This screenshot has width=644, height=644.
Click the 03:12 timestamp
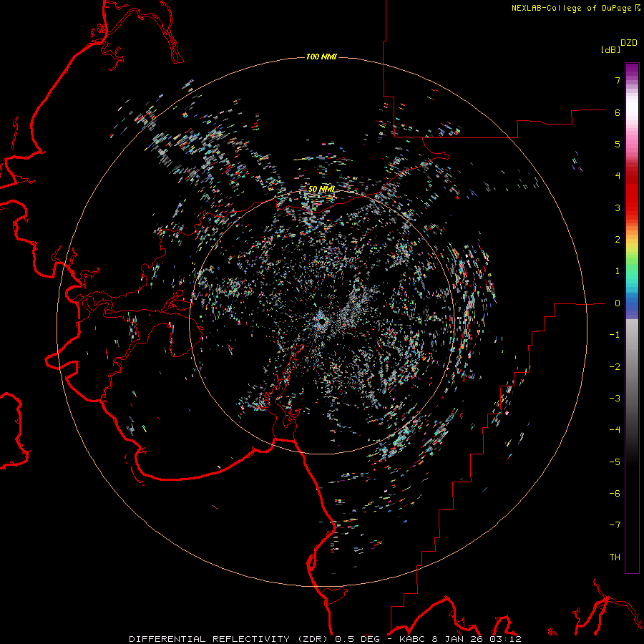[x=505, y=639]
